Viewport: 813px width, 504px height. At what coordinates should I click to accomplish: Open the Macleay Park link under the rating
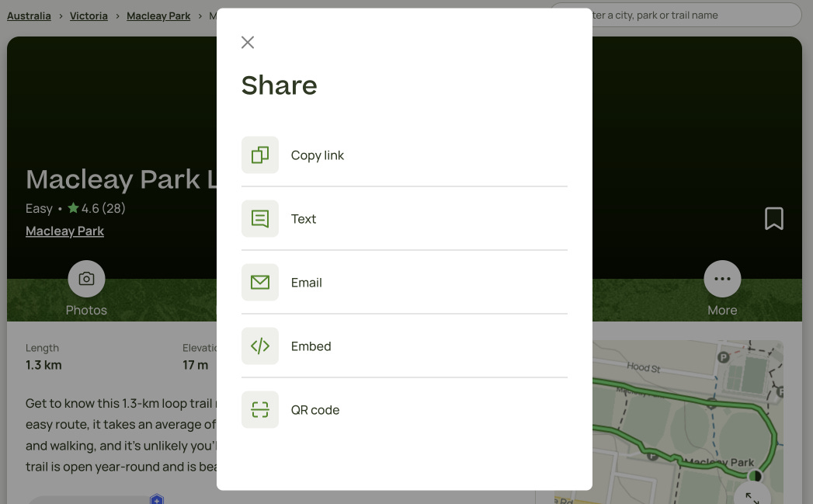pos(64,231)
